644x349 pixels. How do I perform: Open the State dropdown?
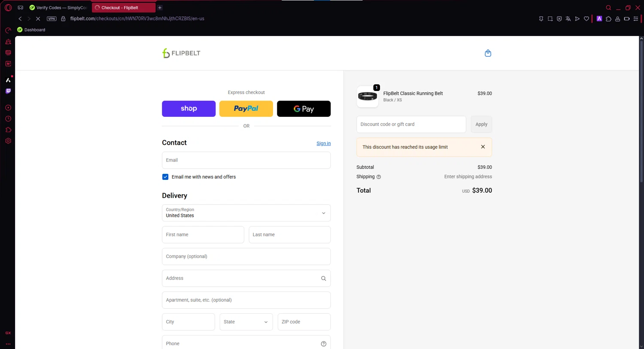pyautogui.click(x=246, y=322)
